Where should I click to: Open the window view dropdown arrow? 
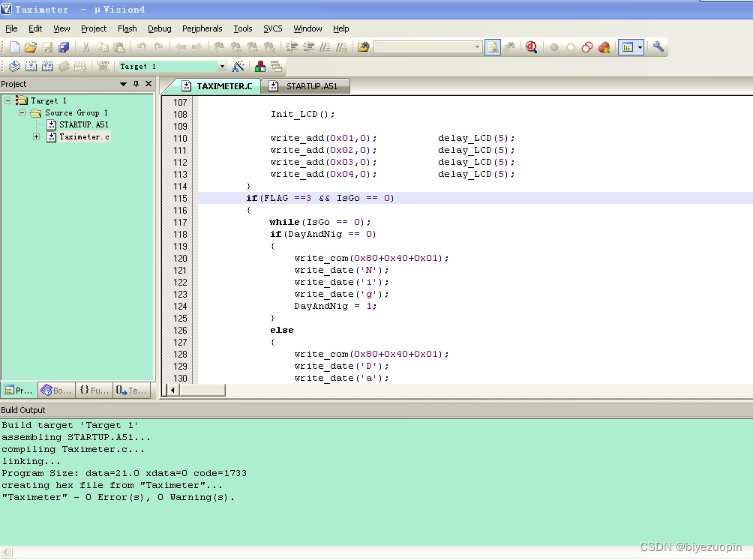[x=640, y=47]
